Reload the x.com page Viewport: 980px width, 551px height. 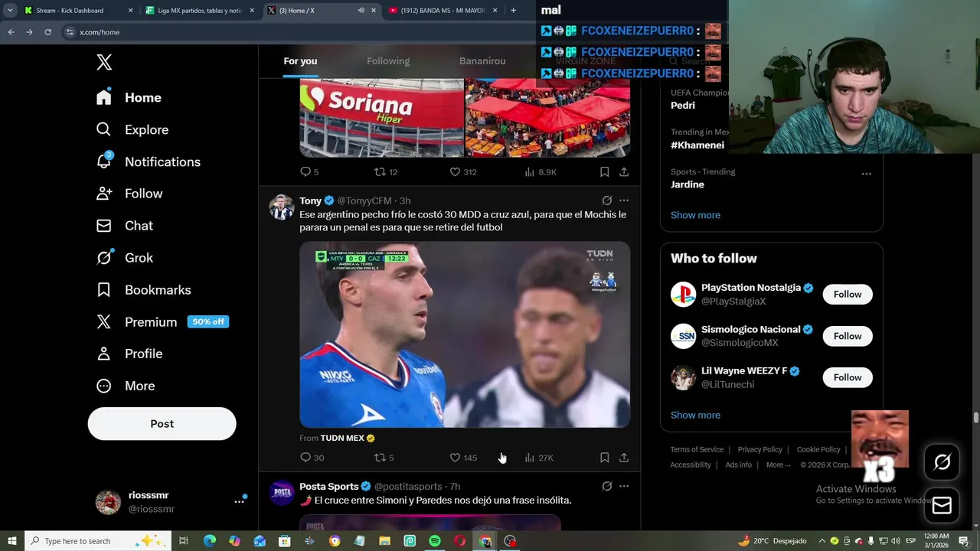click(47, 32)
